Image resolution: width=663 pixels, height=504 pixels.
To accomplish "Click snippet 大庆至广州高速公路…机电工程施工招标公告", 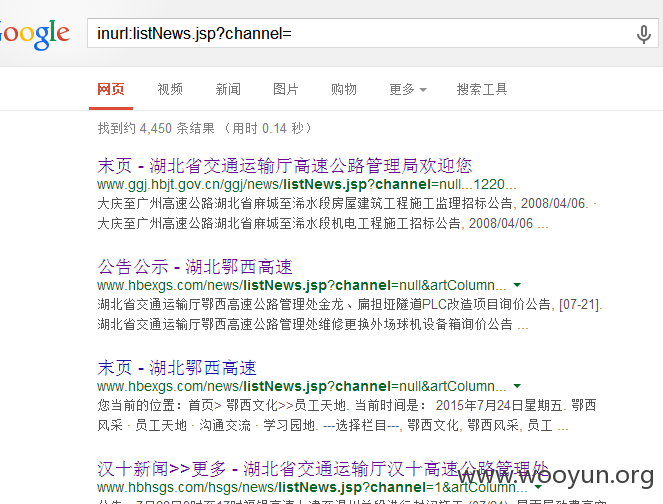I will click(323, 223).
